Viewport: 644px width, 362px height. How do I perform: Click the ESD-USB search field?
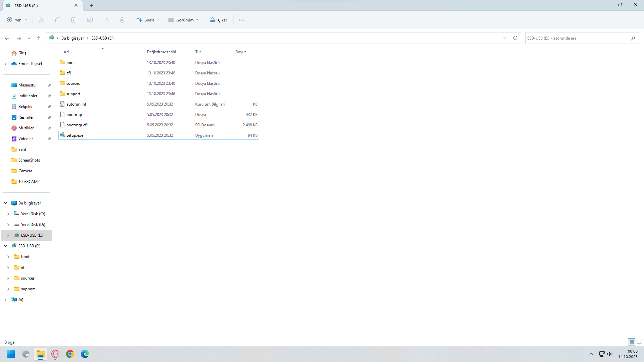(x=577, y=38)
